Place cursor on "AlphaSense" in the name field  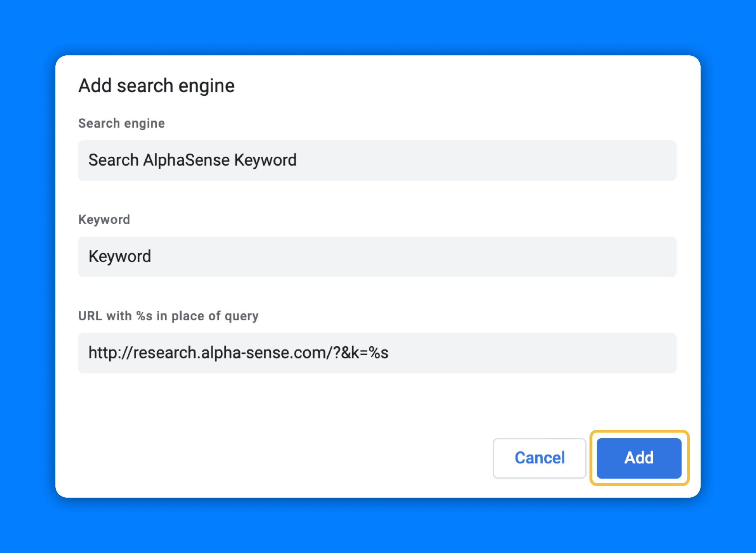pyautogui.click(x=186, y=160)
